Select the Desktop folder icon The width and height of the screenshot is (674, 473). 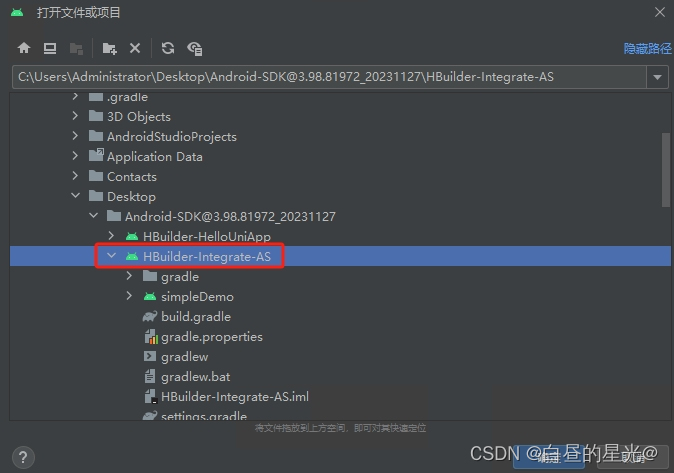[x=95, y=197]
